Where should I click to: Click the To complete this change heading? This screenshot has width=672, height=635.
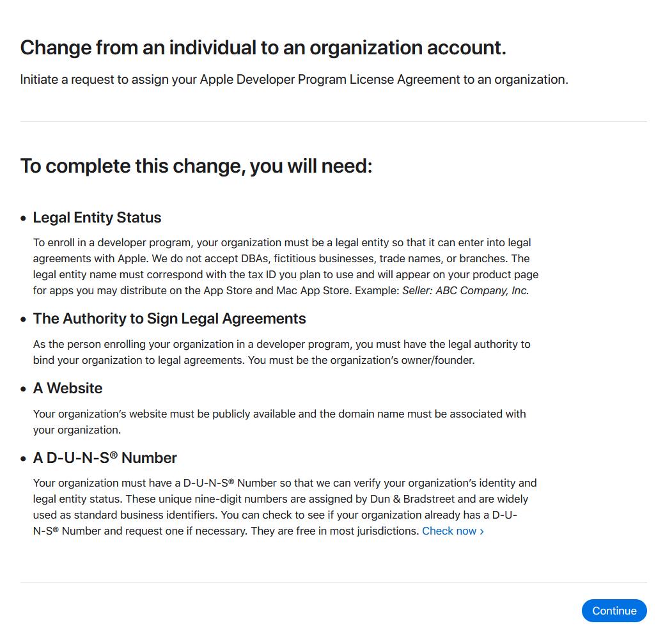pyautogui.click(x=196, y=166)
